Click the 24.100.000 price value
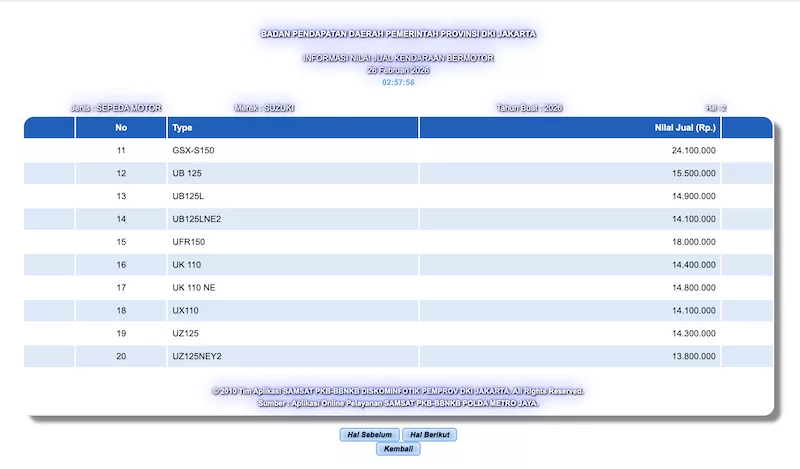 point(693,150)
